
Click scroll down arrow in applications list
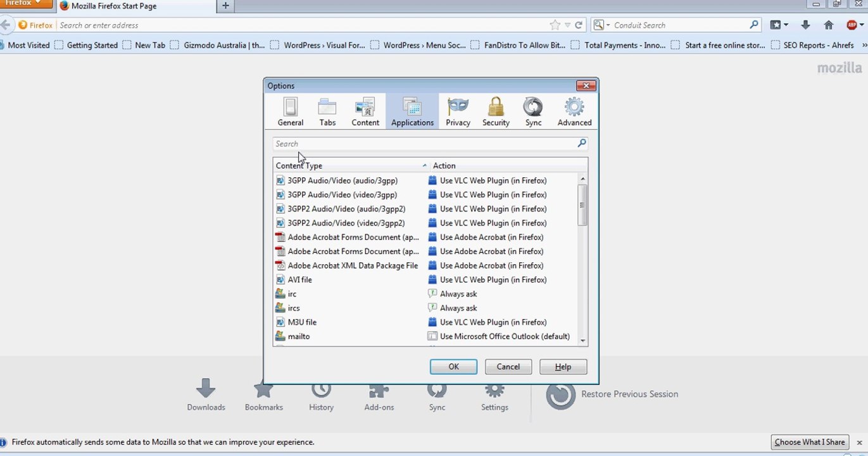[582, 340]
